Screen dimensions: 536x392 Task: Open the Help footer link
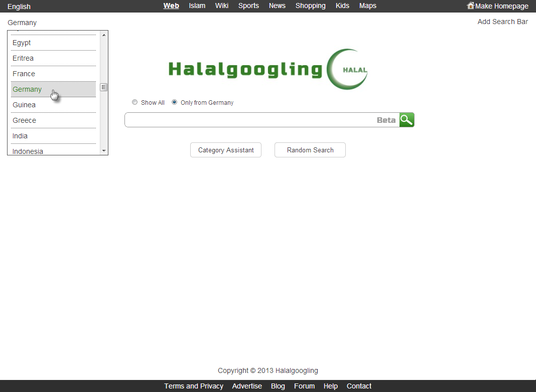(331, 386)
